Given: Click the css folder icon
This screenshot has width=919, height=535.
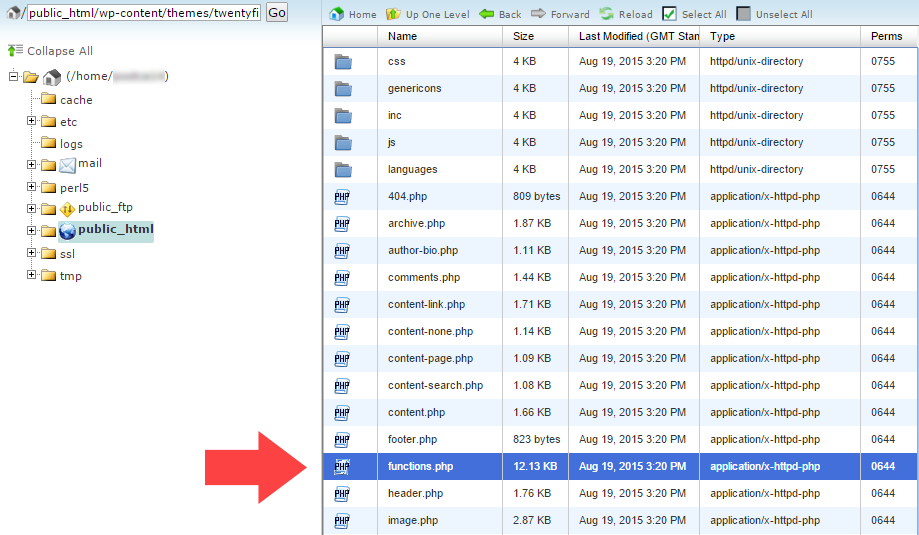Looking at the screenshot, I should [x=343, y=62].
